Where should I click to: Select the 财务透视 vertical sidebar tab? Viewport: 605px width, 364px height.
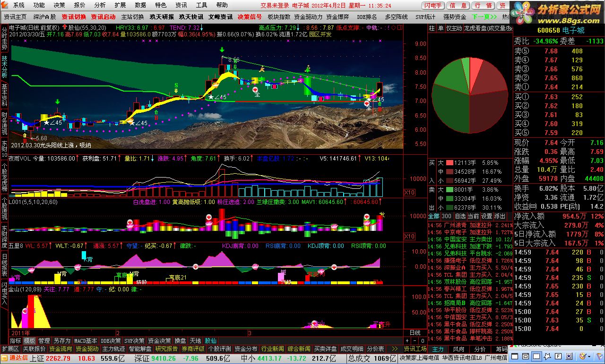coord(4,124)
